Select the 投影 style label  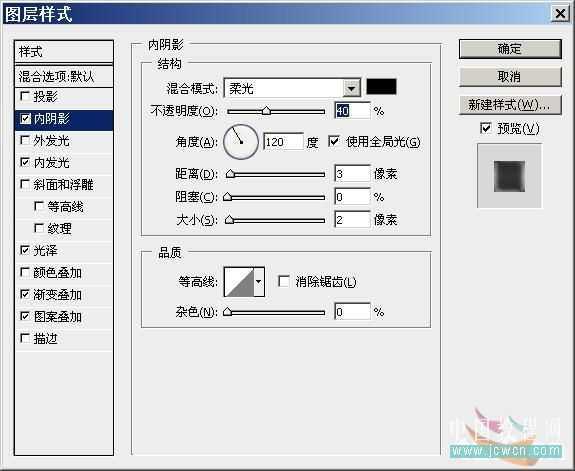tap(45, 96)
